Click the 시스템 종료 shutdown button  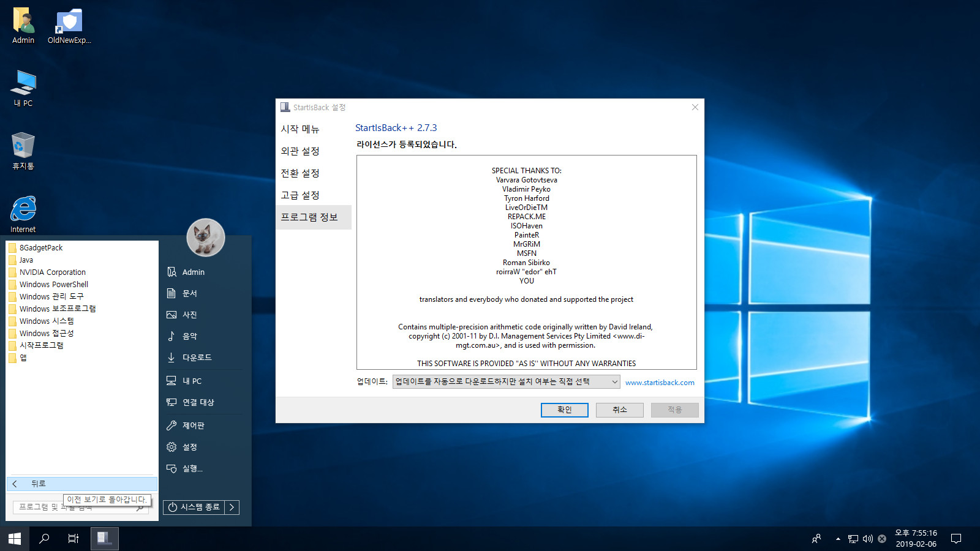194,507
